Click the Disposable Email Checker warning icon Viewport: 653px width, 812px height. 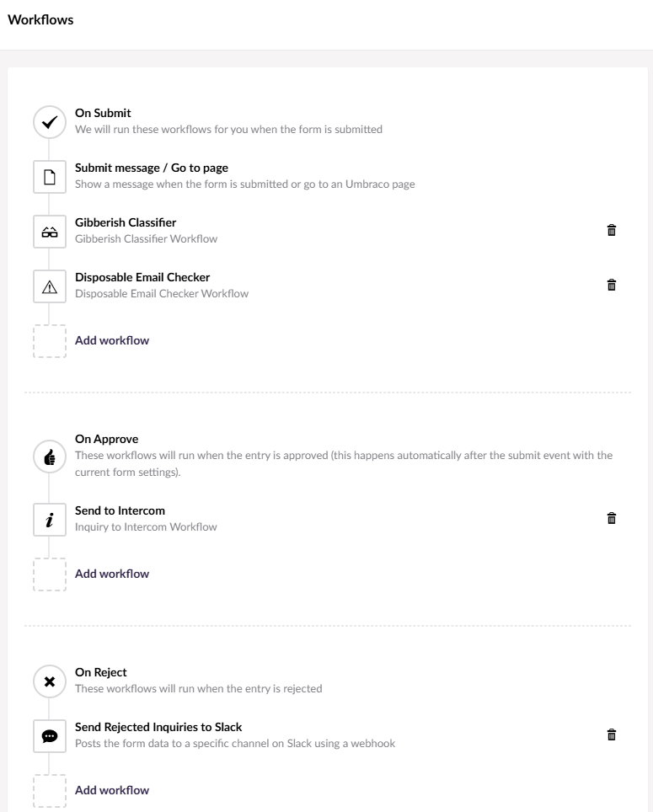[50, 286]
